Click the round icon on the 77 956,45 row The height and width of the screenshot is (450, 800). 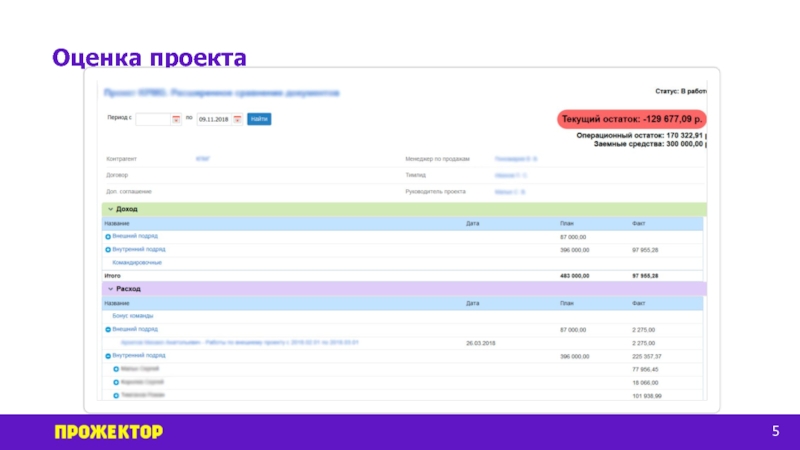pyautogui.click(x=116, y=369)
